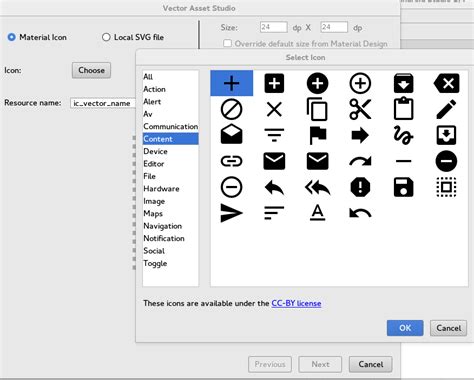Select the scissors cut icon
The width and height of the screenshot is (474, 380).
click(x=360, y=109)
